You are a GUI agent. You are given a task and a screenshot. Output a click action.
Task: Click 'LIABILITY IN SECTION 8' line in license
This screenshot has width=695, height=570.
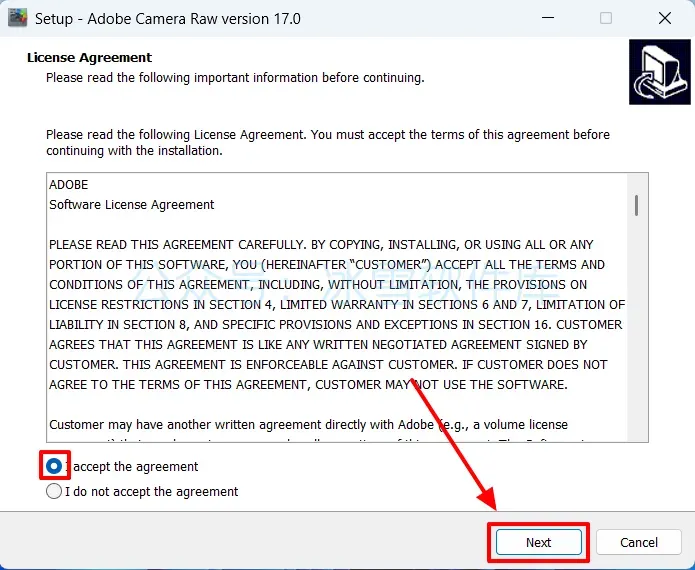pyautogui.click(x=336, y=324)
